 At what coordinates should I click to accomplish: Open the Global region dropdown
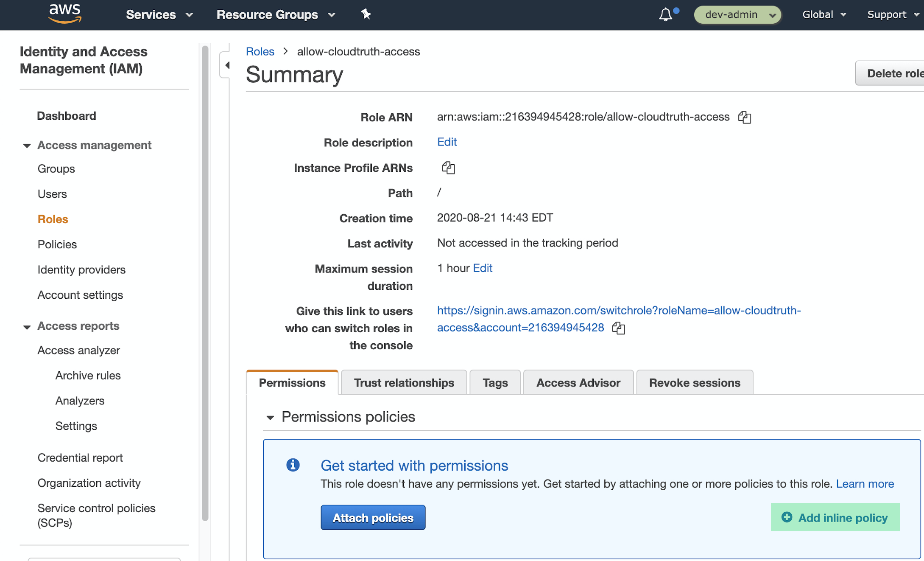[x=824, y=15]
